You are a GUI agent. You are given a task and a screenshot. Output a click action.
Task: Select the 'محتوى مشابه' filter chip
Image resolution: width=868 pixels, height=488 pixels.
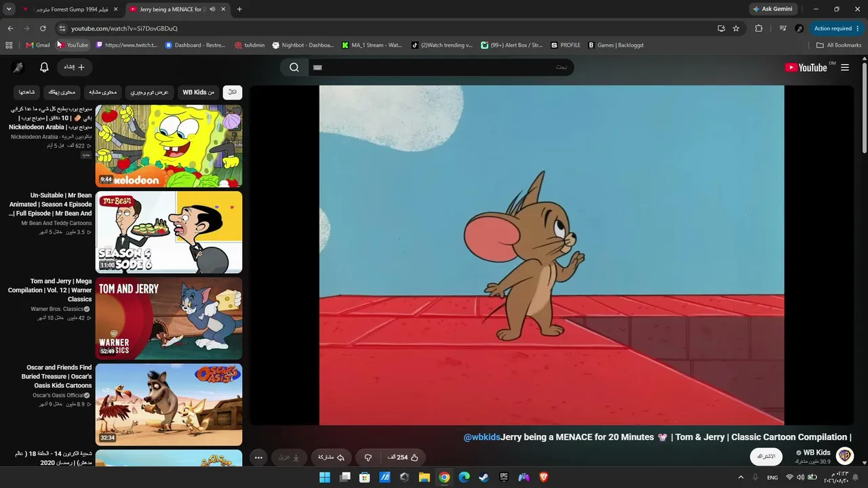(x=103, y=92)
